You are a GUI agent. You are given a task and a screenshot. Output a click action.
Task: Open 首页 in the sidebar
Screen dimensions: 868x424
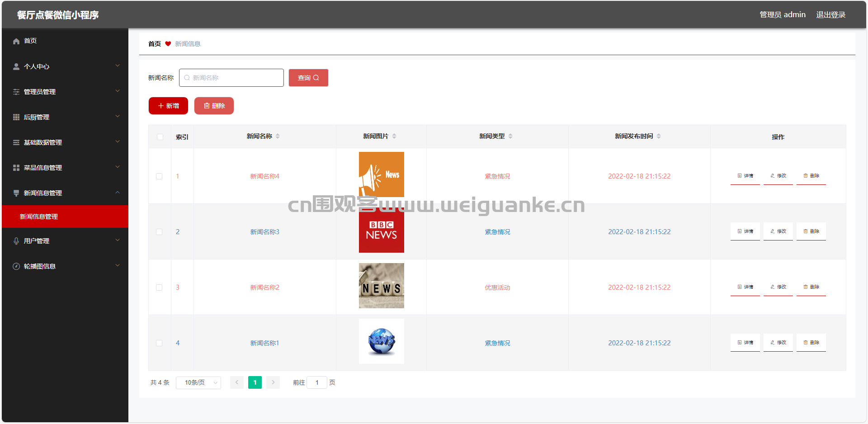click(65, 41)
